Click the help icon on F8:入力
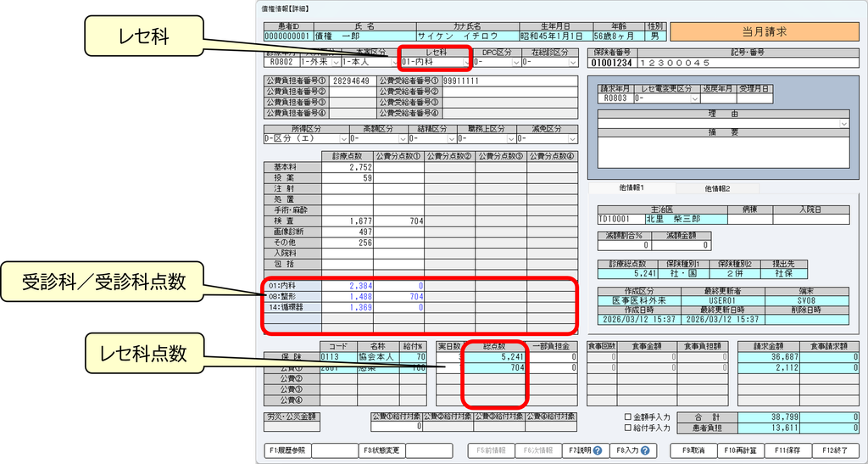Viewport: 868px width, 464px height. coord(645,450)
